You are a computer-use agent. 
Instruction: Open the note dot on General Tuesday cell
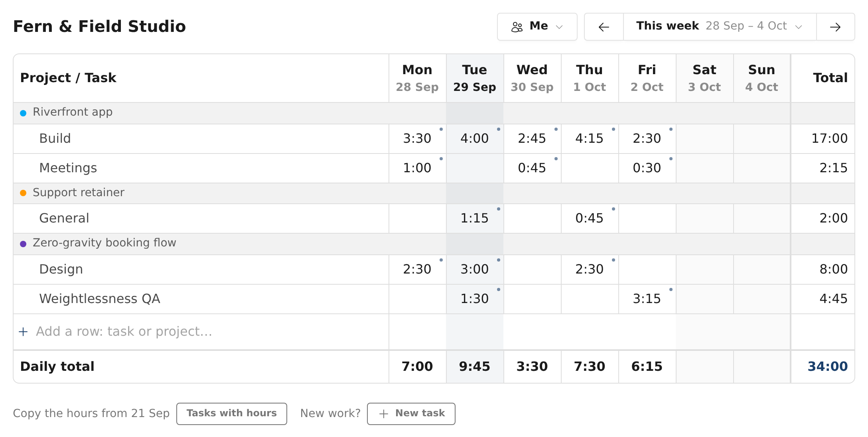click(x=499, y=209)
